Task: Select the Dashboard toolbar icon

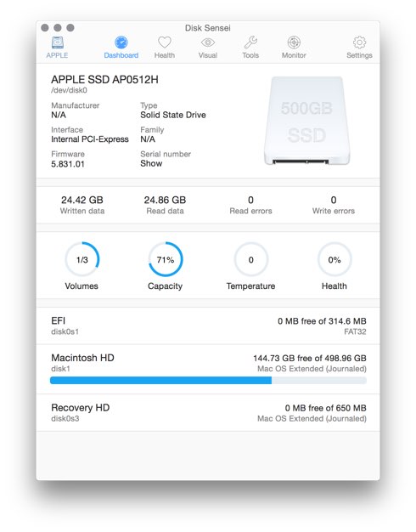Action: tap(121, 42)
